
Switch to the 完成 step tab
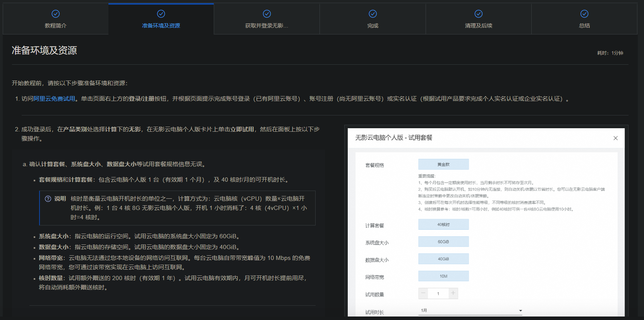click(x=373, y=19)
